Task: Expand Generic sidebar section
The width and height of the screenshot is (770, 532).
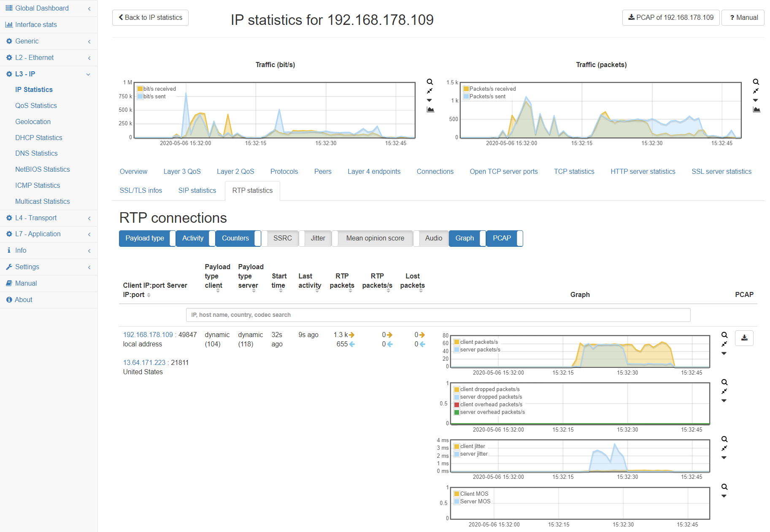Action: click(49, 41)
